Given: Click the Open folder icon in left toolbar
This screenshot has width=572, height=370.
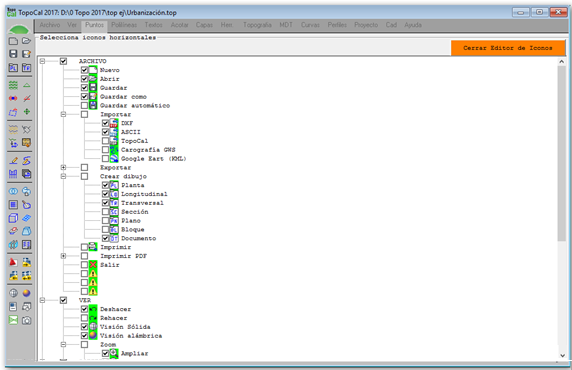Looking at the screenshot, I should point(26,41).
